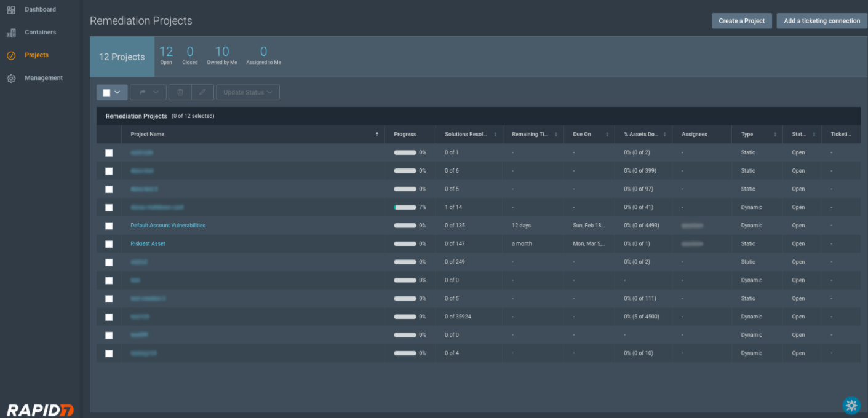
Task: Click the sort icon for Remaining Ti... column
Action: pos(556,134)
